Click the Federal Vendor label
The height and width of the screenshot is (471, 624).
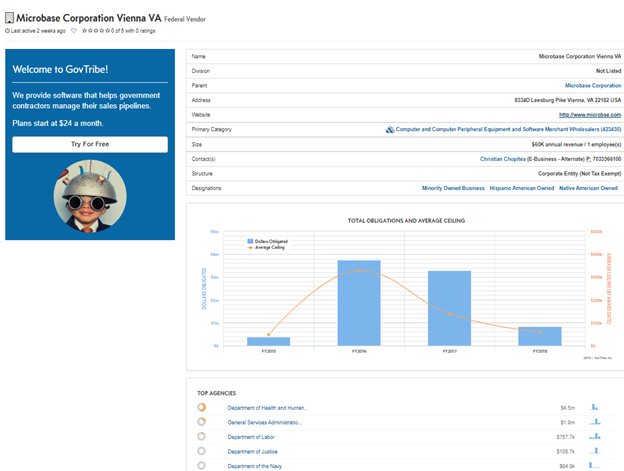[185, 19]
